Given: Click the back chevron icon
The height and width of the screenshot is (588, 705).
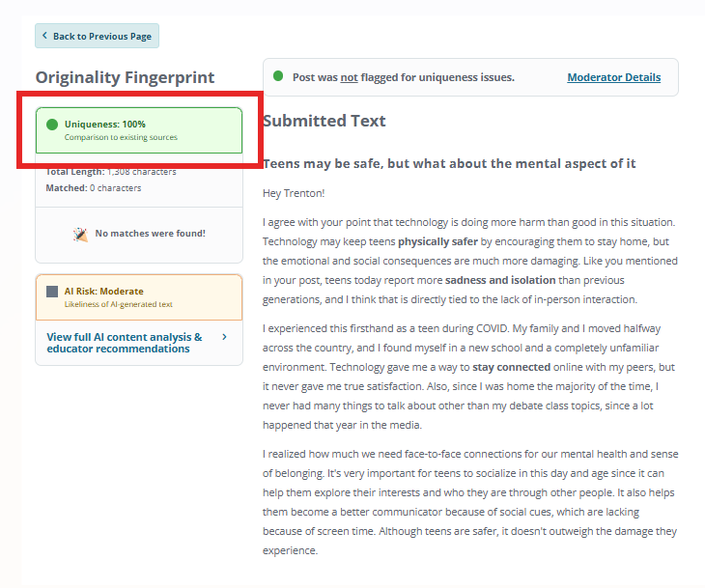Looking at the screenshot, I should point(44,37).
